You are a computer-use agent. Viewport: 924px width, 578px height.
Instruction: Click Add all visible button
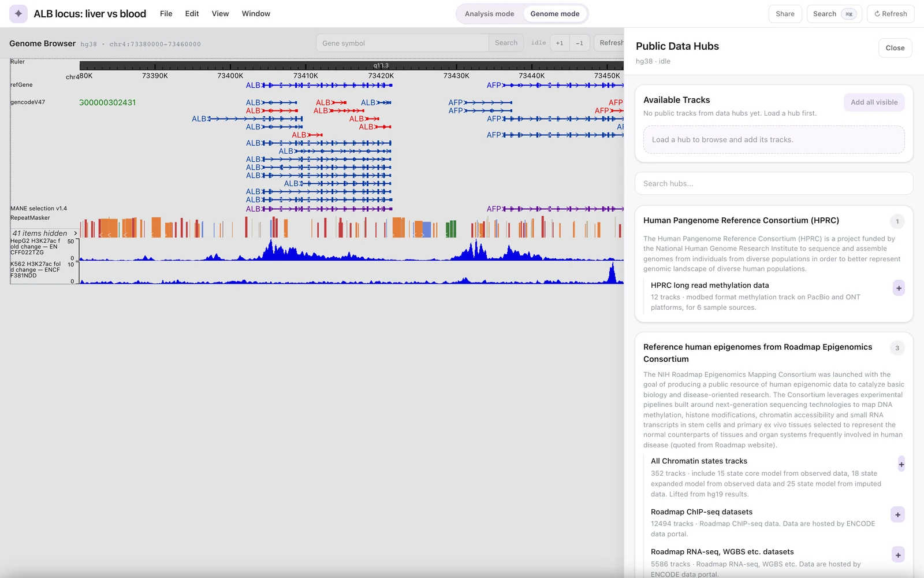[874, 102]
